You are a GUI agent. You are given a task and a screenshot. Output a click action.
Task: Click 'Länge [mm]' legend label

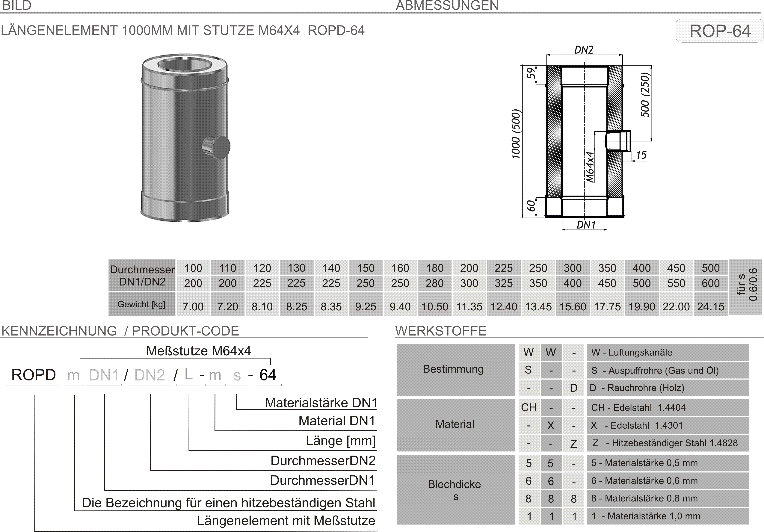[x=341, y=441]
